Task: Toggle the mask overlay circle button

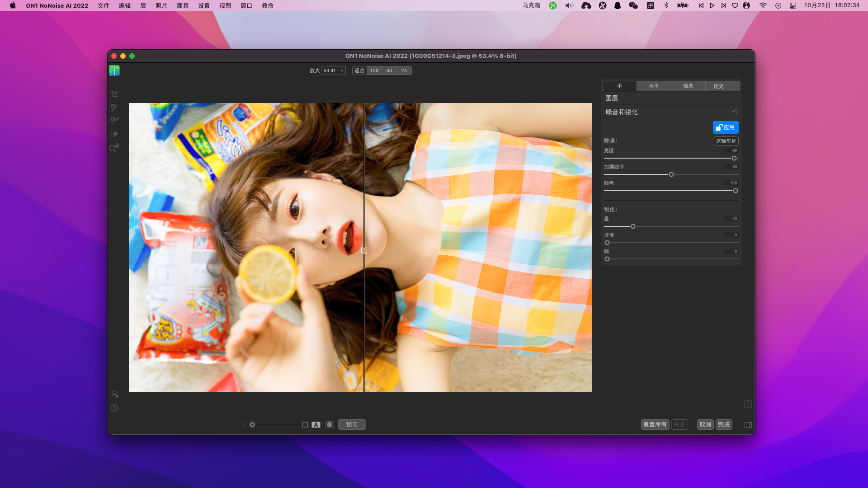Action: tap(330, 425)
